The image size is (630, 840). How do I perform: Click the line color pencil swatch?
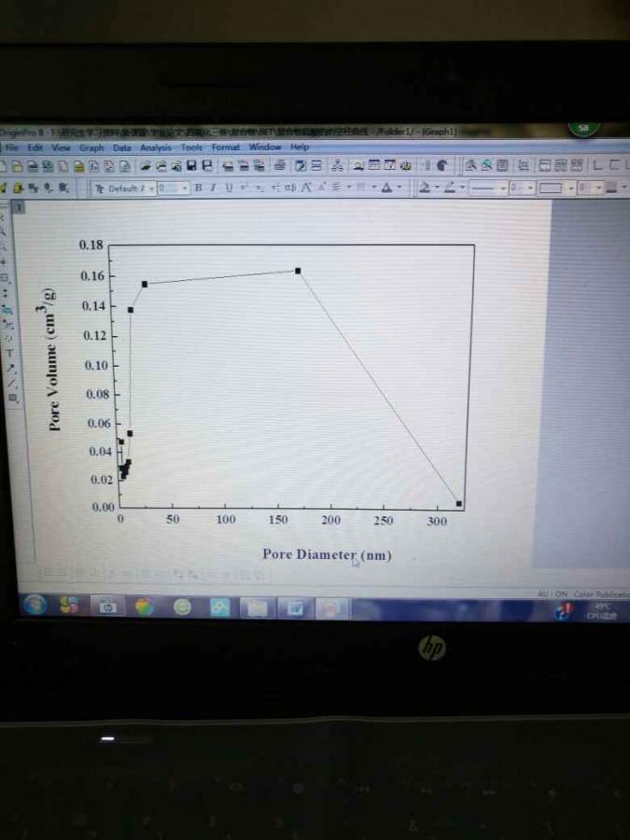click(450, 188)
